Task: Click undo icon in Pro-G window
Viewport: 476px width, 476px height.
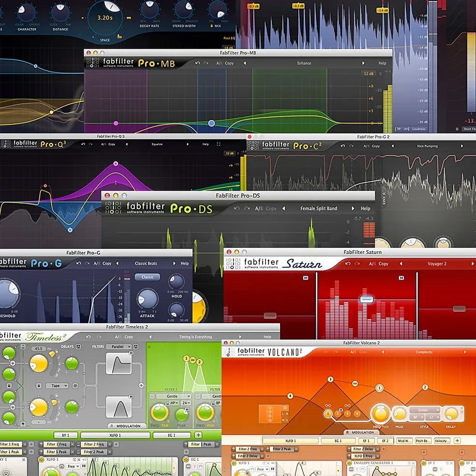Action: click(79, 263)
